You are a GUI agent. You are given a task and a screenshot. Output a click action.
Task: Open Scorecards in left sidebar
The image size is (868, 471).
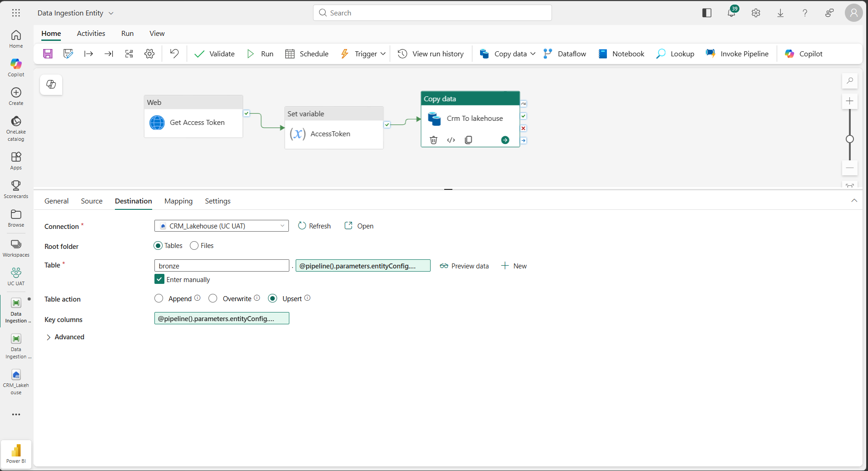point(16,189)
